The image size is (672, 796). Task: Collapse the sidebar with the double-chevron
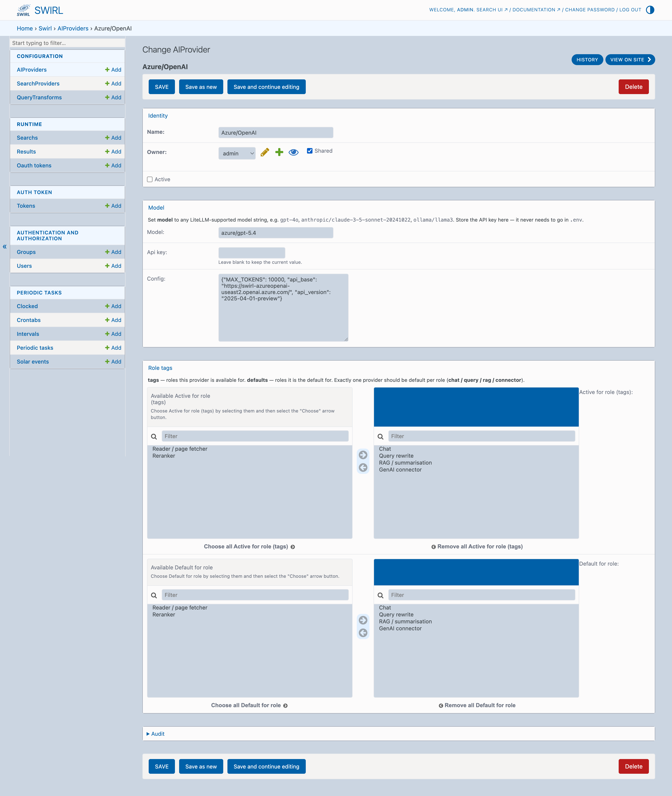pyautogui.click(x=5, y=247)
